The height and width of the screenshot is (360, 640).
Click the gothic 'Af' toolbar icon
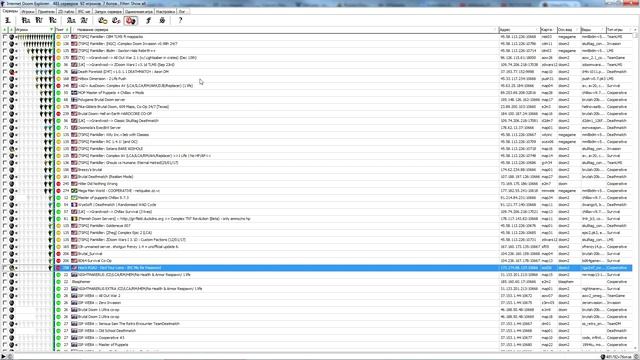(x=84, y=20)
